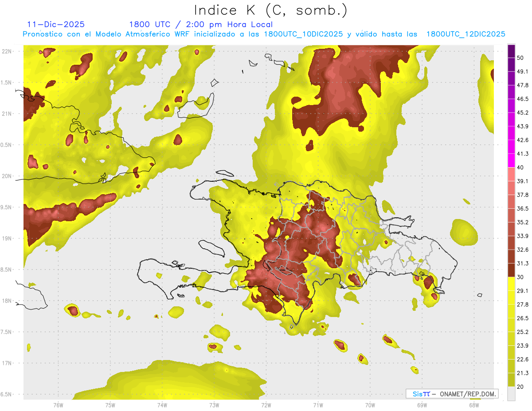The image size is (532, 411).
Task: Click the legend value "21.3"
Action: click(523, 373)
